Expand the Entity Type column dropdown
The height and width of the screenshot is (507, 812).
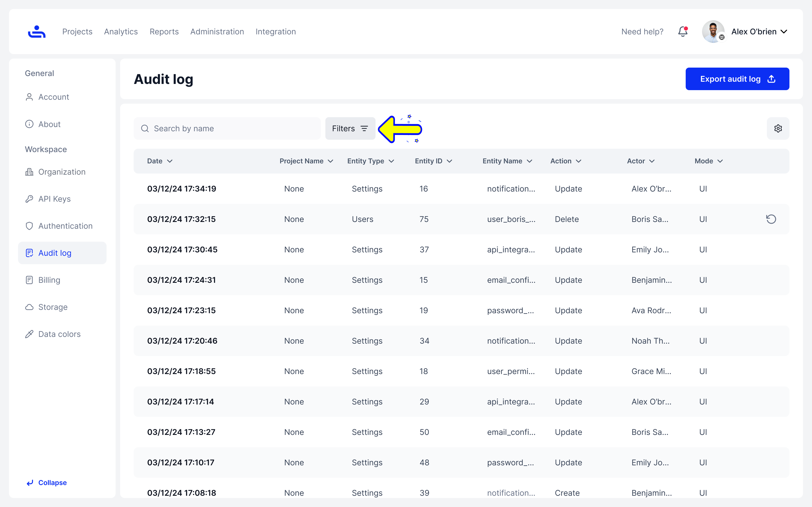pyautogui.click(x=391, y=161)
